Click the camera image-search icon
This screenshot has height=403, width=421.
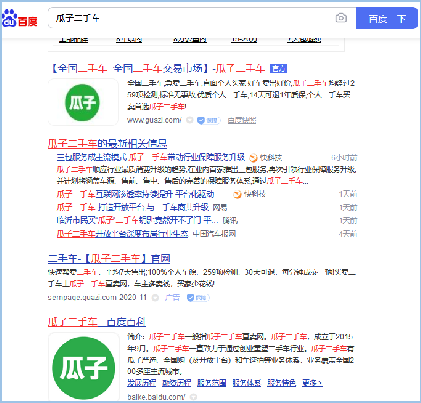(x=341, y=18)
